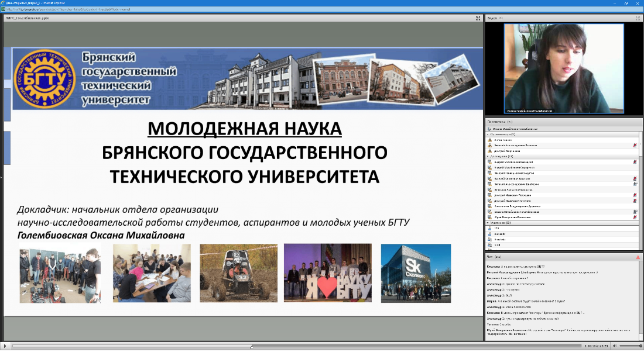Click the red alert triangle in chat header

[638, 257]
